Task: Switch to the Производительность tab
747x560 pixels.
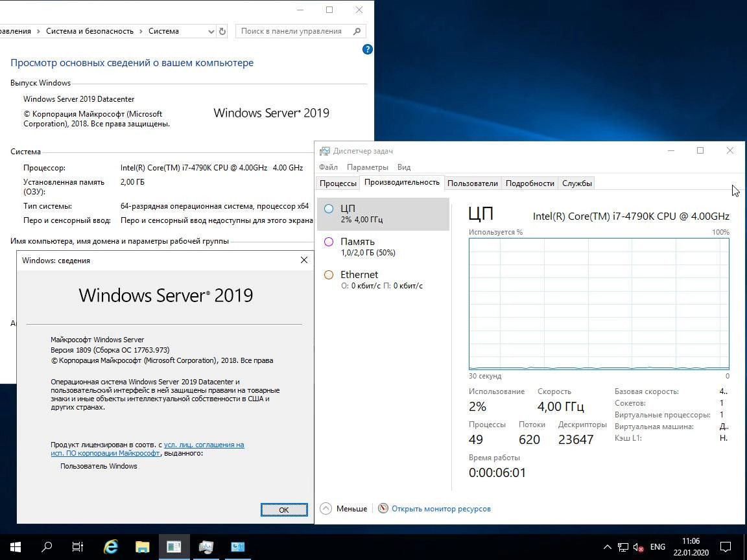Action: click(401, 182)
